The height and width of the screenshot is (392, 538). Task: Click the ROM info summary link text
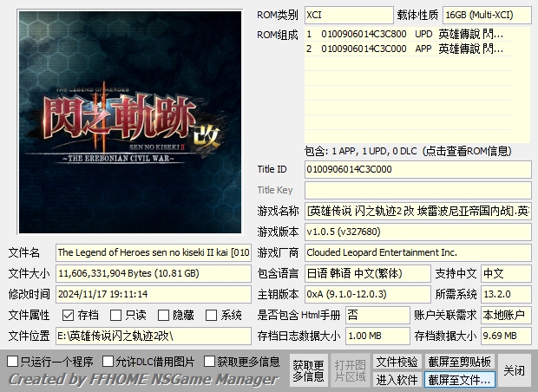point(404,150)
